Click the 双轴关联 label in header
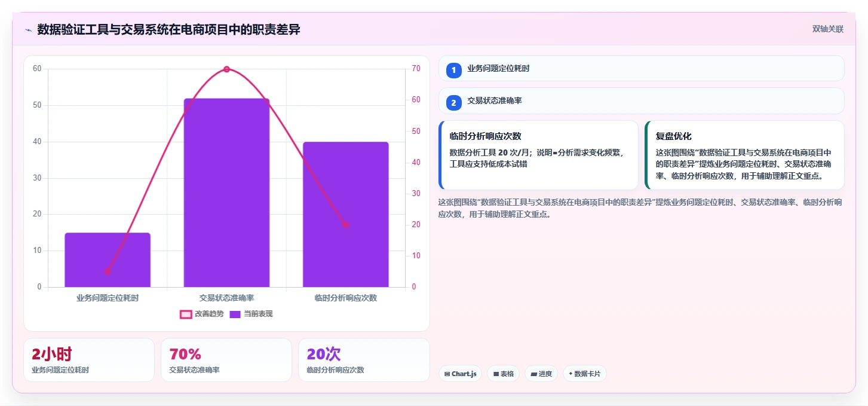868x406 pixels. [827, 29]
